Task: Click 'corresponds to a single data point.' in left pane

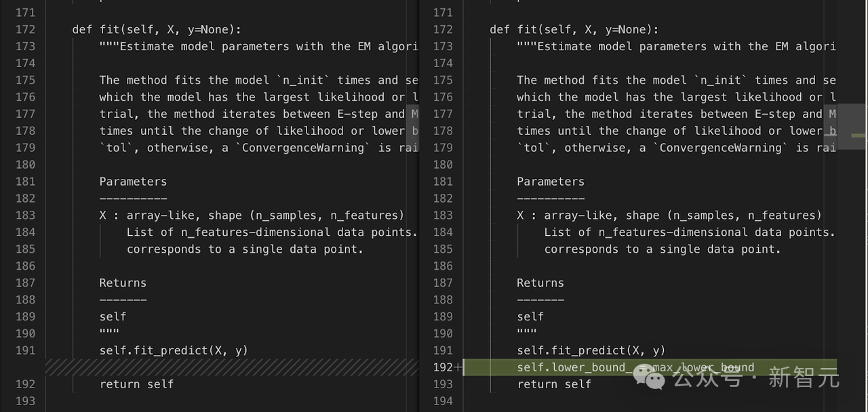Action: [x=245, y=249]
